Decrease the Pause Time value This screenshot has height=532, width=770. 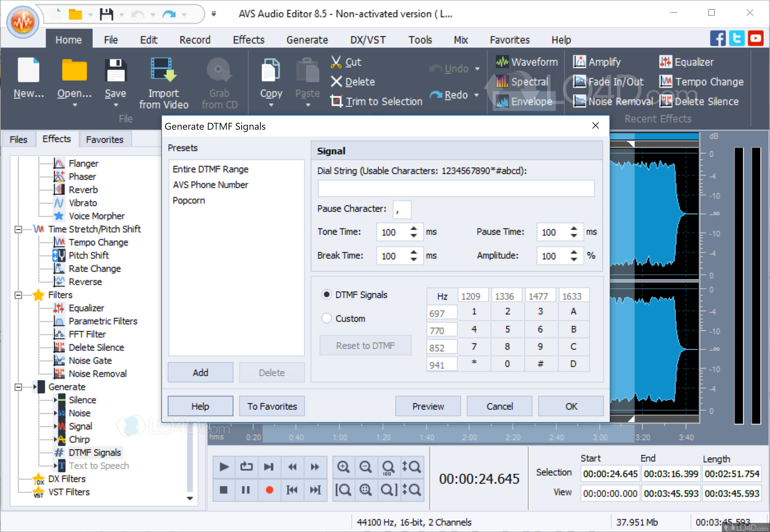tap(574, 236)
